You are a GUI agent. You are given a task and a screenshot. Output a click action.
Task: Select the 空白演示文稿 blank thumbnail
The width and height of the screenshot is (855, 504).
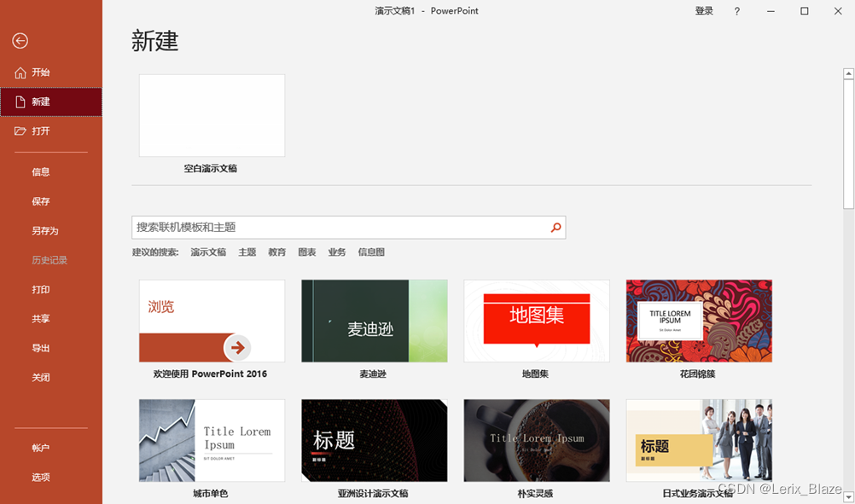tap(212, 115)
